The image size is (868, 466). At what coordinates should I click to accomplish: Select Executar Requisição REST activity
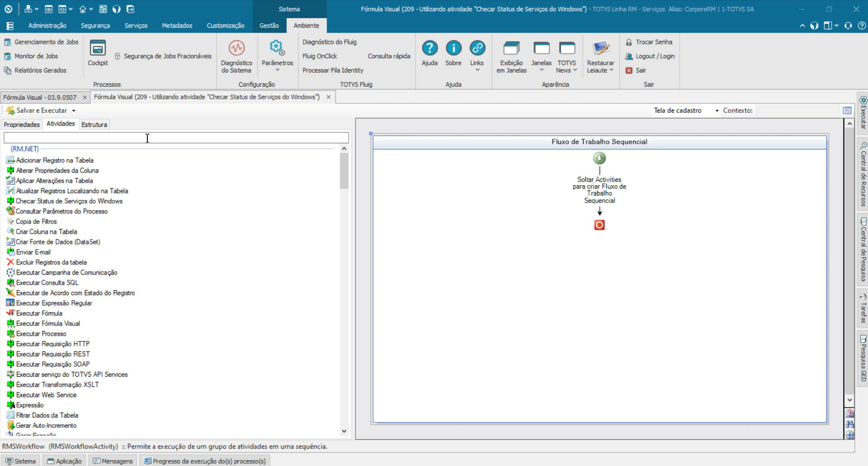pos(48,354)
